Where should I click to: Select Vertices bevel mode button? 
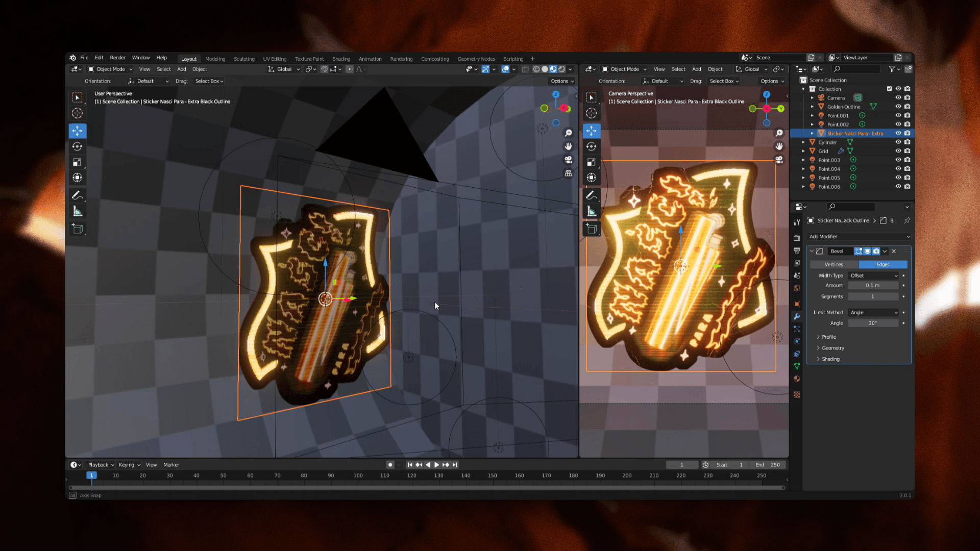pyautogui.click(x=834, y=264)
